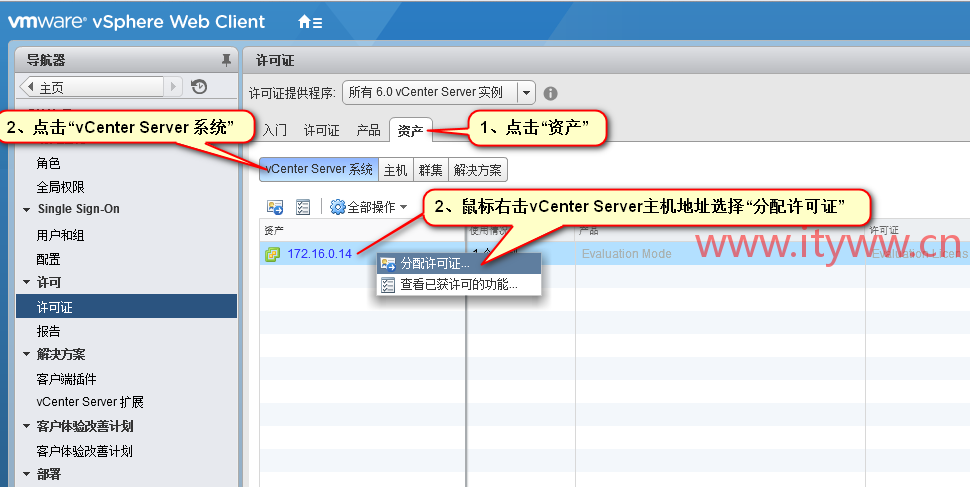This screenshot has width=970, height=487.
Task: Open 客户端插件 in the navigator
Action: click(67, 379)
